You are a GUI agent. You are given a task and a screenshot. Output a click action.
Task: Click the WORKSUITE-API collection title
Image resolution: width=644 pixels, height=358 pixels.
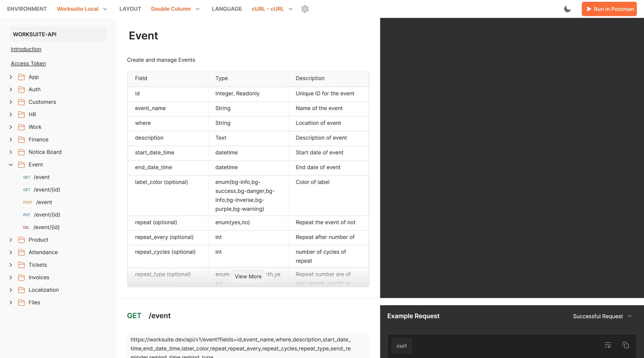58,34
